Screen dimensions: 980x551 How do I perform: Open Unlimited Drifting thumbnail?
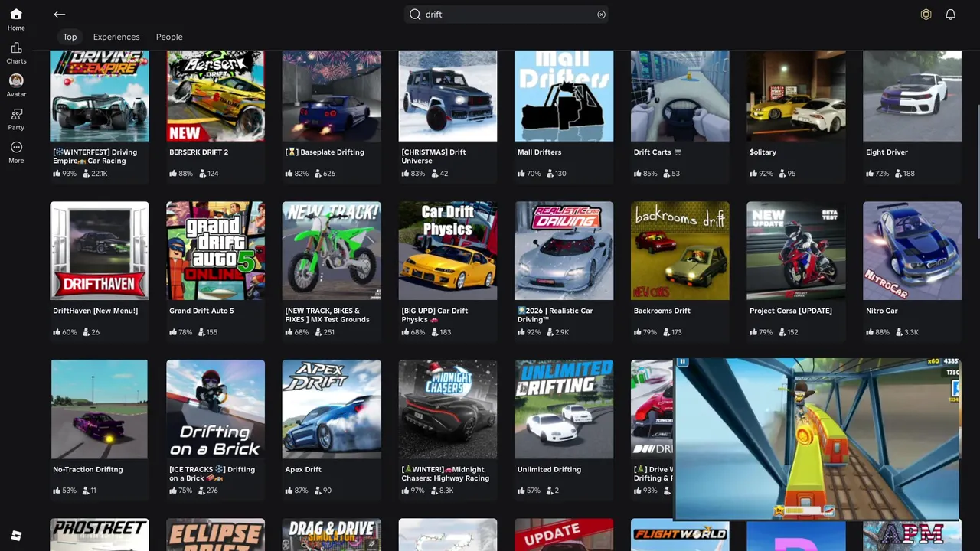(563, 409)
